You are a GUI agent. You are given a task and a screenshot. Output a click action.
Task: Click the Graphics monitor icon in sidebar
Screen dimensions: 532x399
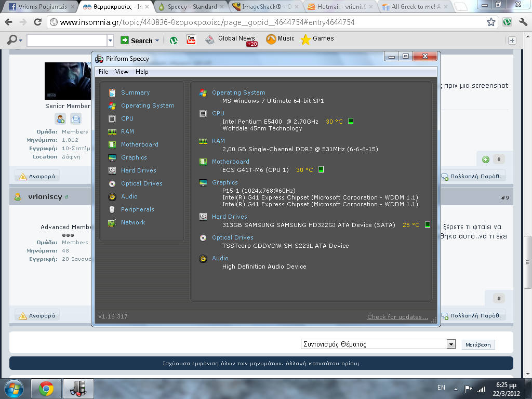click(x=112, y=157)
